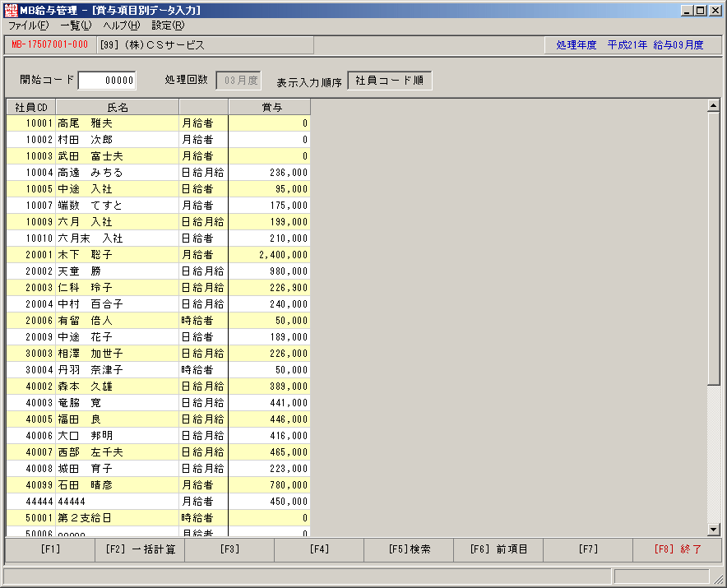Viewport: 727px width, 588px height.
Task: Click the [F4] function button
Action: (319, 549)
